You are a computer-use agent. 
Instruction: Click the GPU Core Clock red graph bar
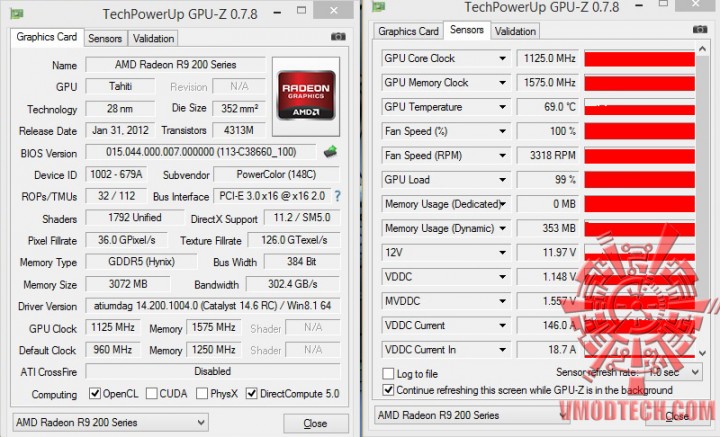tap(639, 59)
